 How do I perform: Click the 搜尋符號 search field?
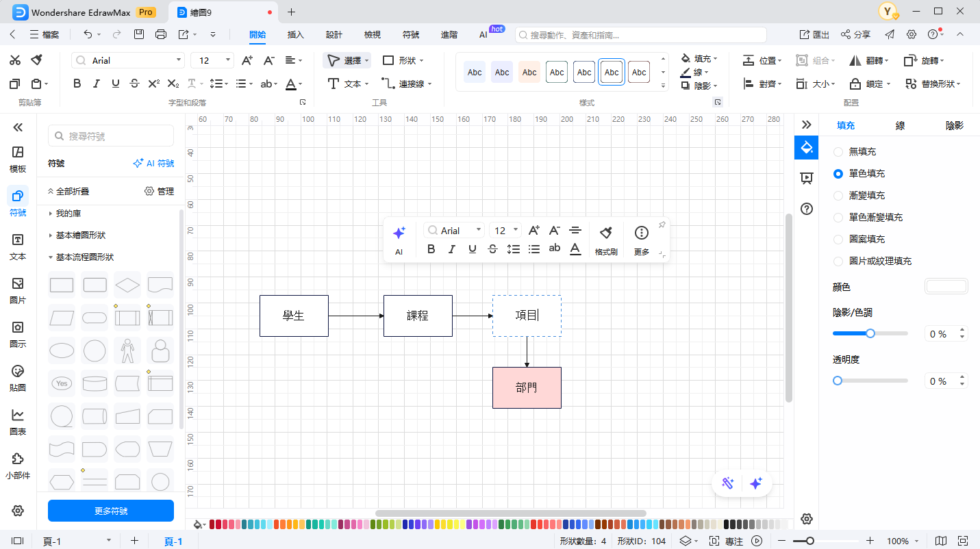111,136
